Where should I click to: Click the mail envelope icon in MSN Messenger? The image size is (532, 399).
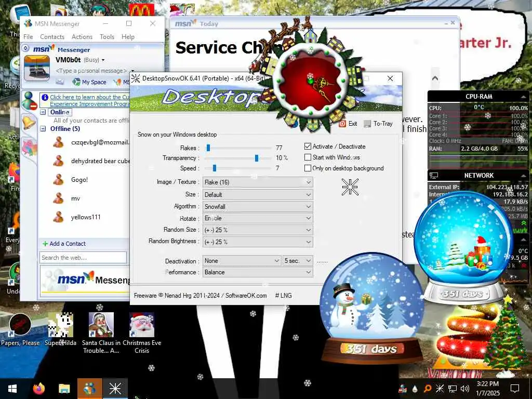click(x=60, y=82)
